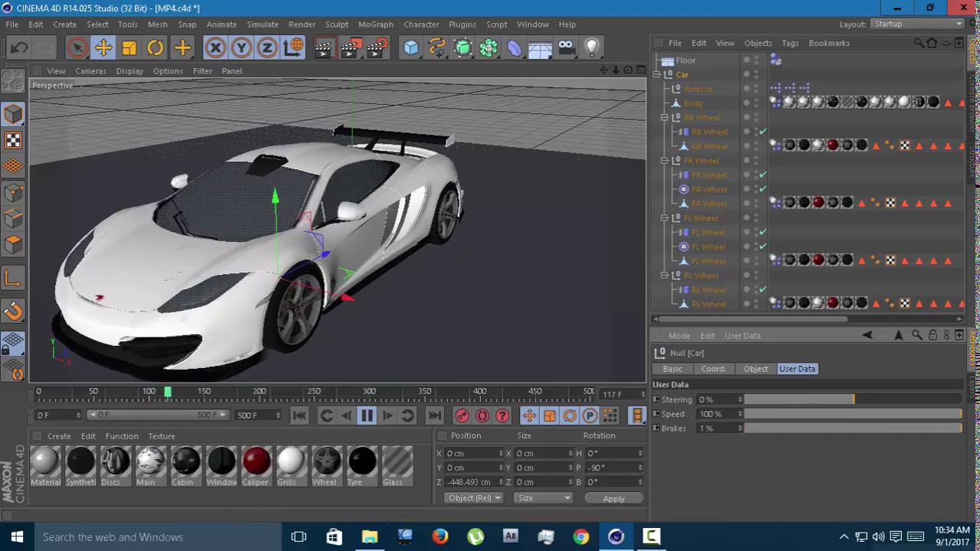Open Render Settings icon
The width and height of the screenshot is (980, 551).
pyautogui.click(x=377, y=48)
